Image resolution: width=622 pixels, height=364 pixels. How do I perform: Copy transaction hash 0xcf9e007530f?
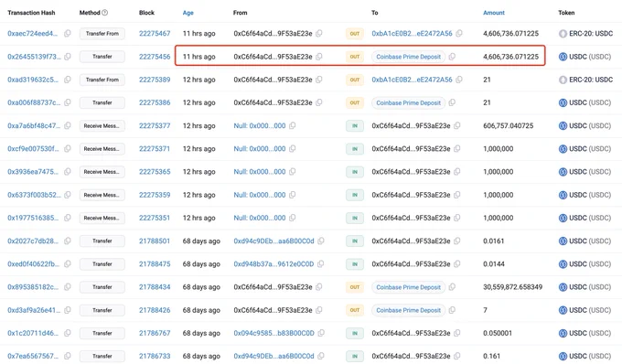68,149
